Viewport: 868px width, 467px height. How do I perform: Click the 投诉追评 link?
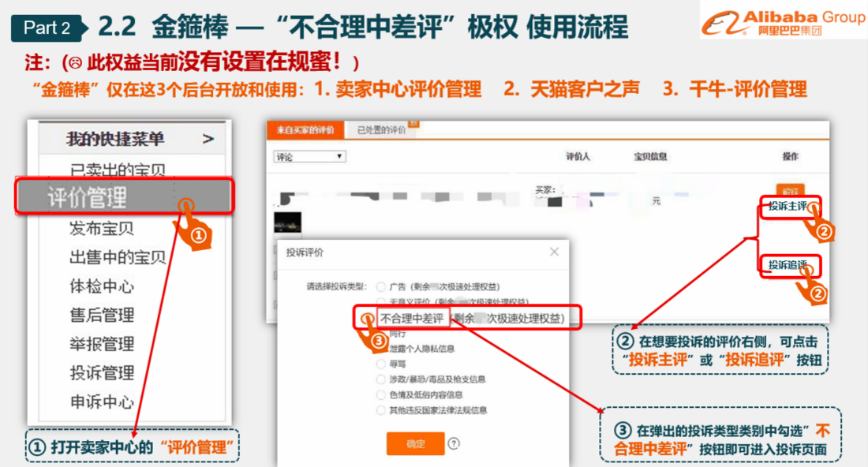788,265
